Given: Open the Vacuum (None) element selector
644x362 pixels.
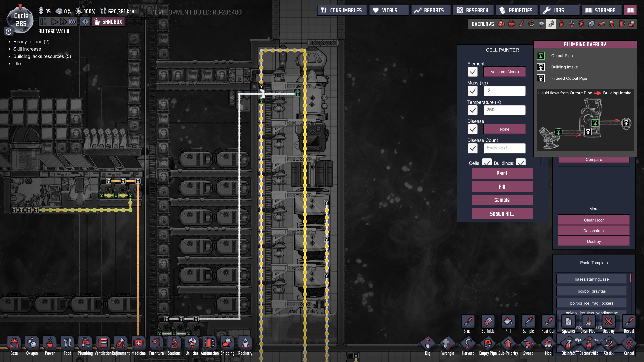Looking at the screenshot, I should click(504, 72).
